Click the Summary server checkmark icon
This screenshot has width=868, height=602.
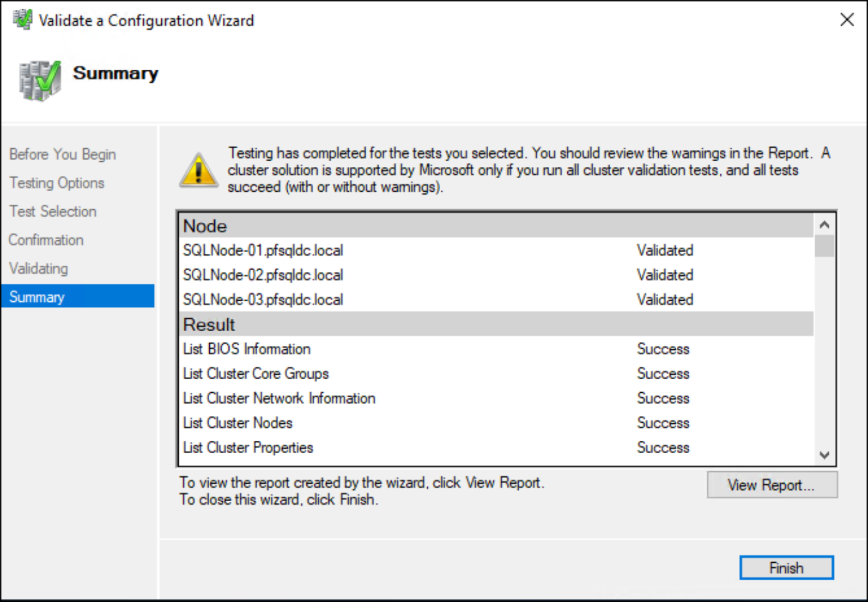[x=40, y=81]
